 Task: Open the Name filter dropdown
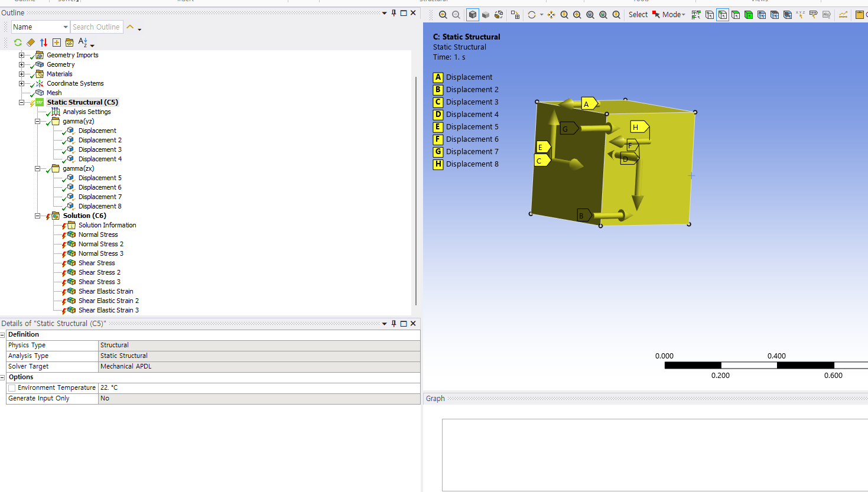tap(66, 27)
